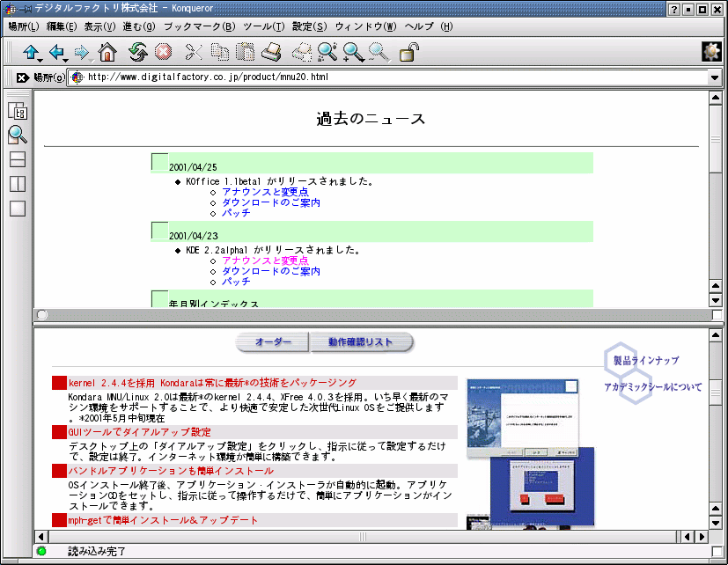Open the 製品ラインナップ link

click(646, 360)
